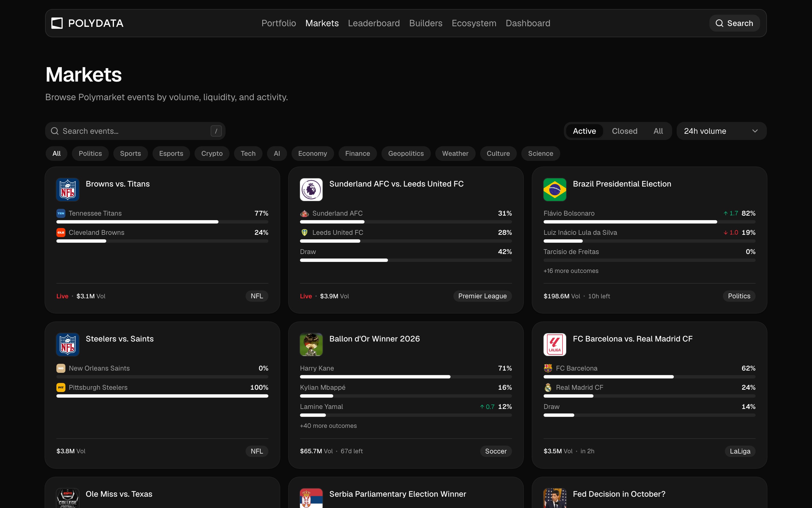Click the Flávio Bolsonaro probability bar
Image resolution: width=812 pixels, height=508 pixels.
(649, 222)
